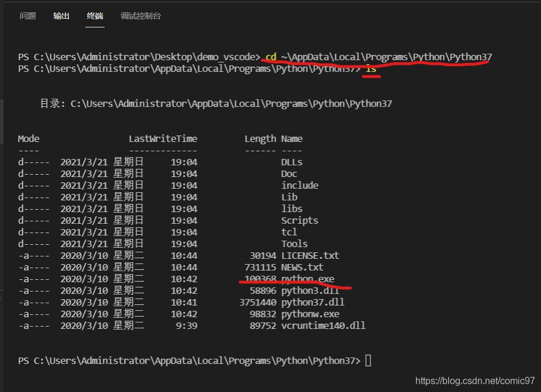Open the 调试控制台 debug console tab
The height and width of the screenshot is (392, 541).
point(141,16)
